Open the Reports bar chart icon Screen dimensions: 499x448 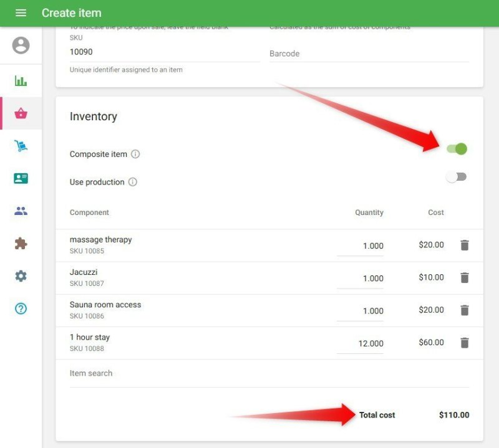coord(21,81)
